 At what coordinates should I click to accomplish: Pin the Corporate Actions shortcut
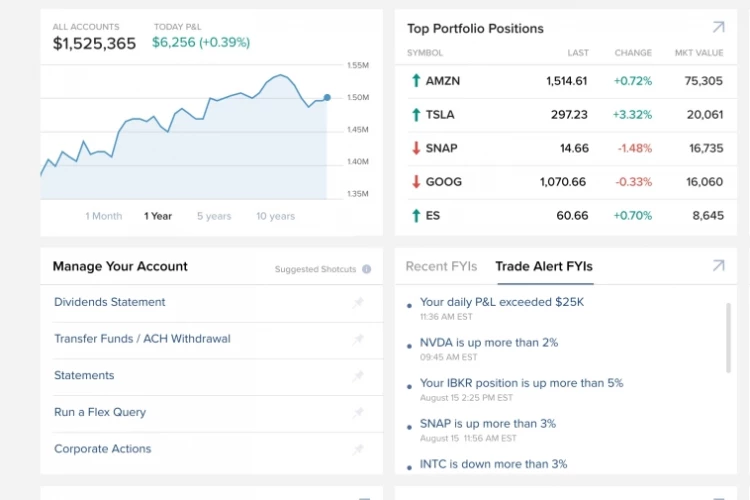pos(358,449)
